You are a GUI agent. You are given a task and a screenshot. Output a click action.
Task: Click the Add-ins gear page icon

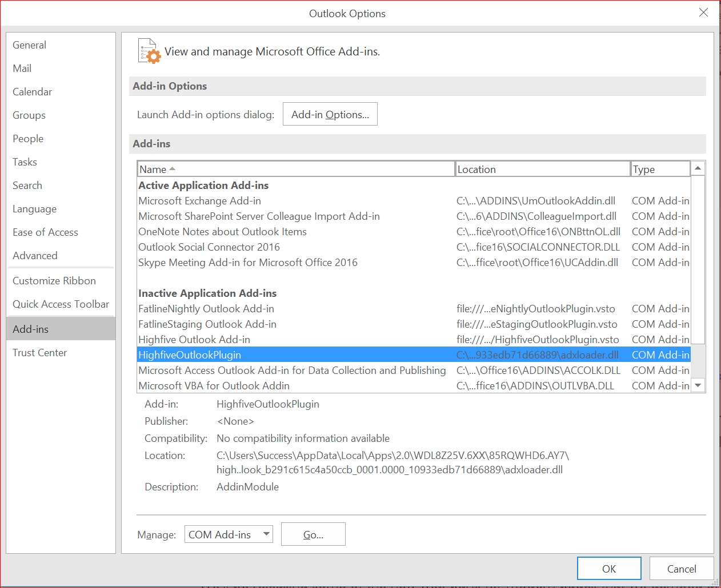(x=150, y=51)
